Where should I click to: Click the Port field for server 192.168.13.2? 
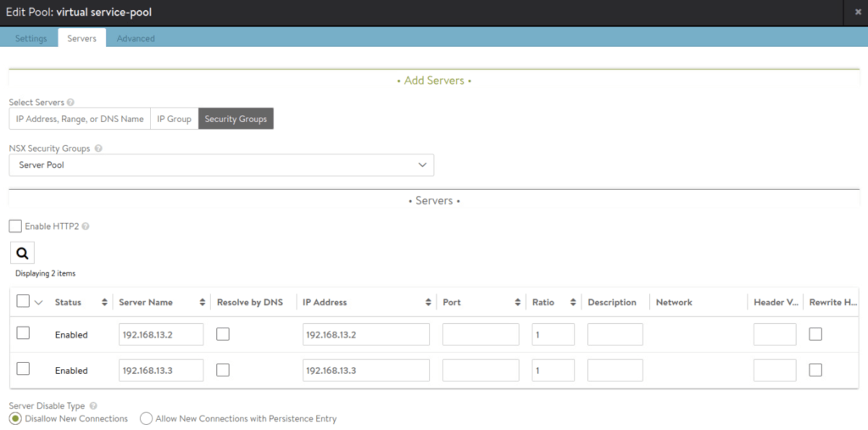pos(481,335)
